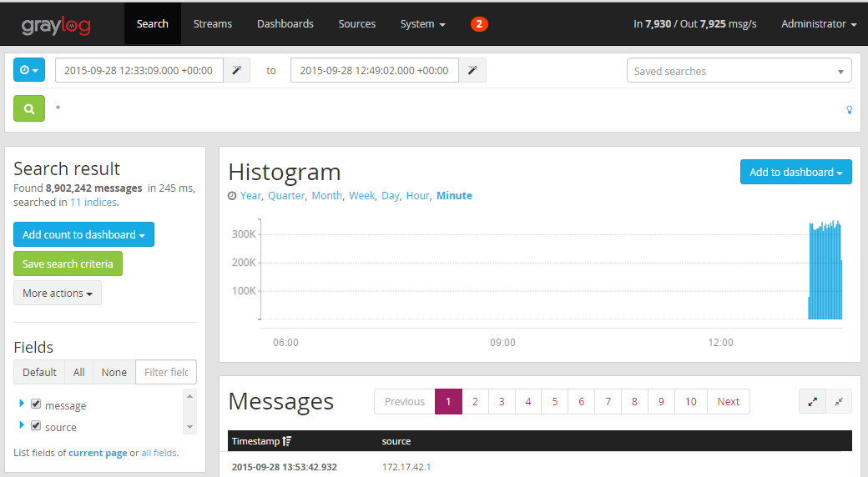Viewport: 868px width, 477px height.
Task: Go to the Search tab
Action: 153,24
